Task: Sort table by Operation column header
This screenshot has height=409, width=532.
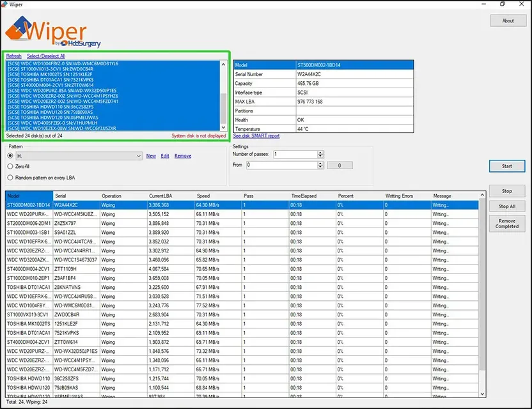Action: coord(124,196)
